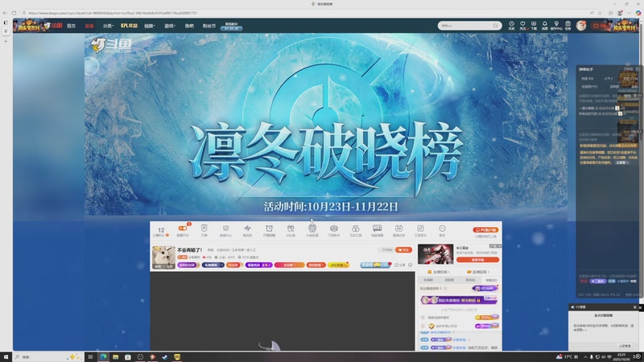
Task: Open the history clock icon in header
Action: click(x=511, y=26)
